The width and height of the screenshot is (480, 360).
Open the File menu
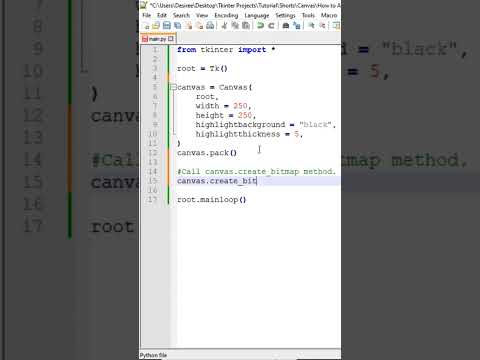point(146,15)
